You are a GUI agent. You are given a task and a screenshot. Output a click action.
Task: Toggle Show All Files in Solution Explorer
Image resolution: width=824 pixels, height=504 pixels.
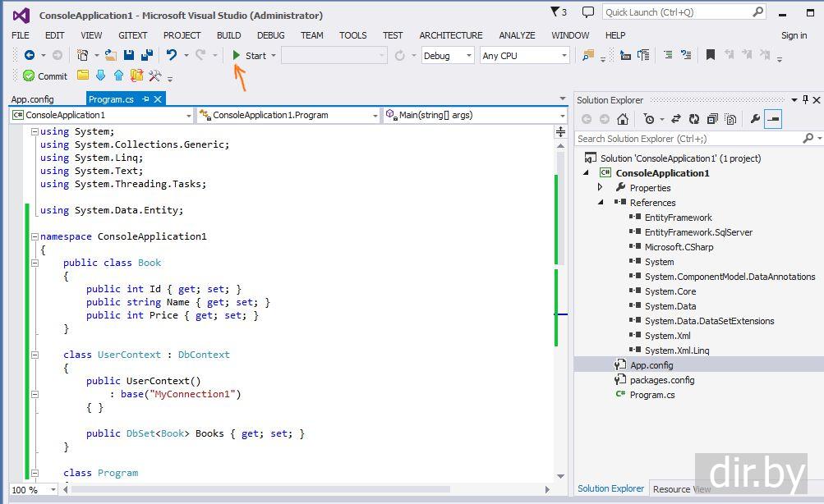click(x=730, y=119)
